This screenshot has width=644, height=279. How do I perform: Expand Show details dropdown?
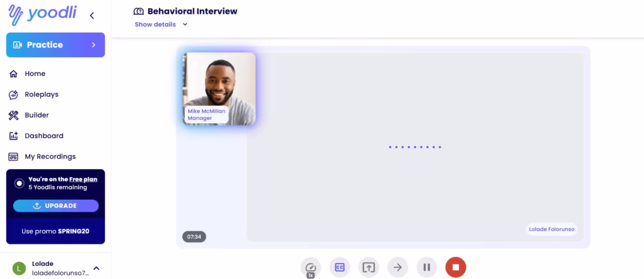click(x=161, y=25)
